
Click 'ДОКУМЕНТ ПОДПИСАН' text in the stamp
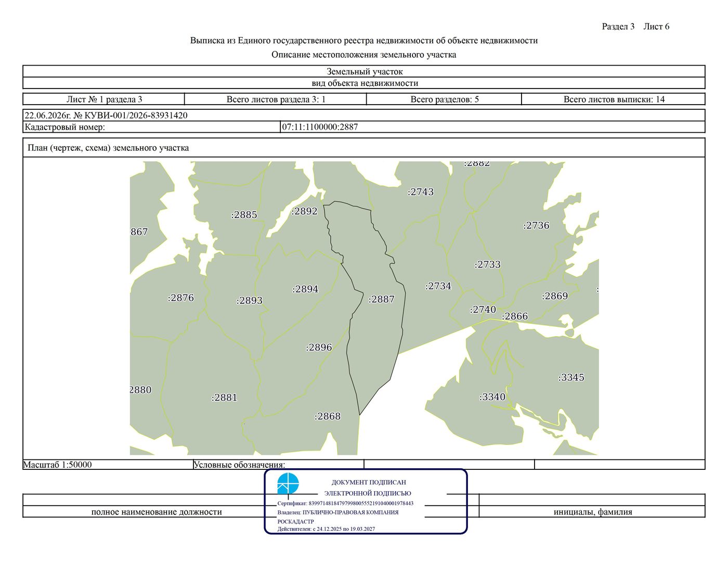click(369, 482)
